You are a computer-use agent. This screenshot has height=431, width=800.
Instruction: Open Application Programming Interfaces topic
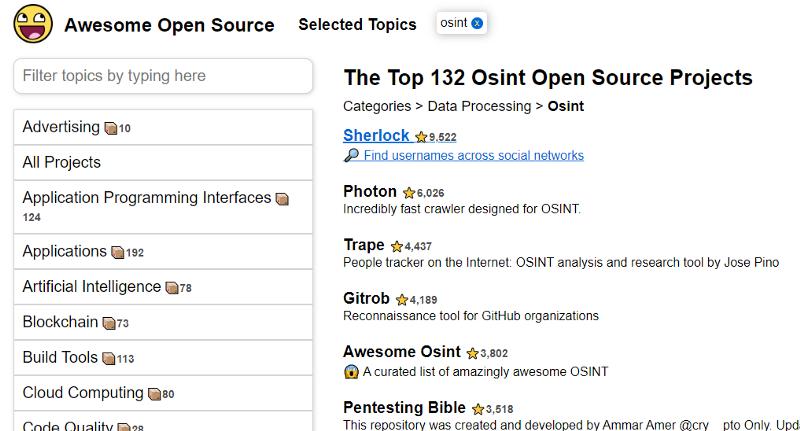[163, 207]
